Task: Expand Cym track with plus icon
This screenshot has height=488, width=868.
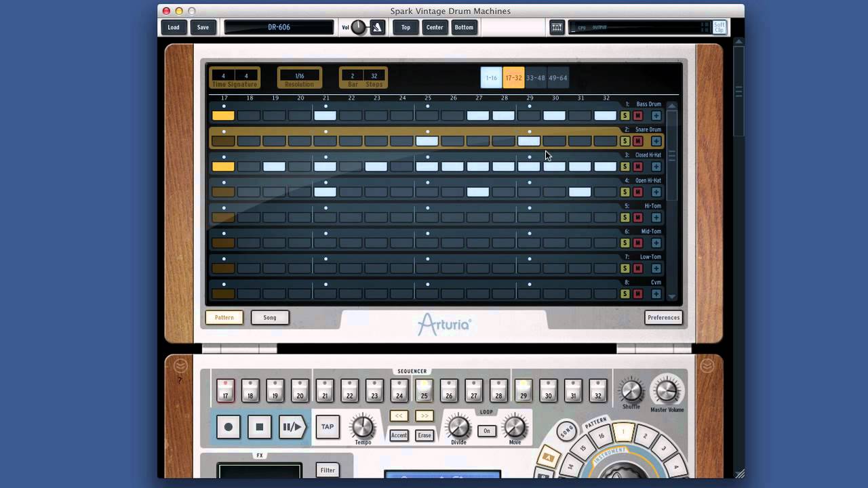Action: click(656, 293)
